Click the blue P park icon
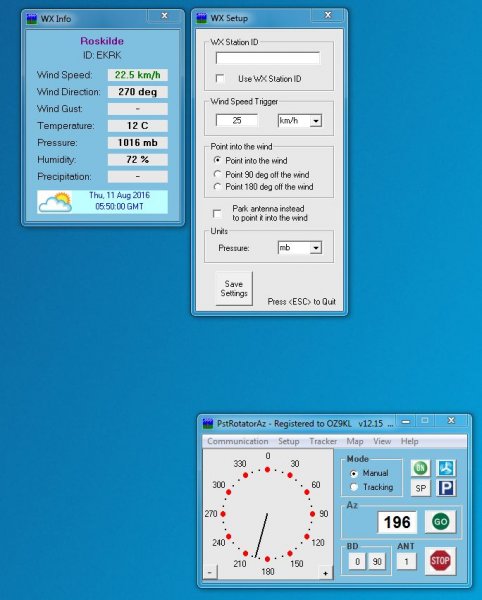 446,488
